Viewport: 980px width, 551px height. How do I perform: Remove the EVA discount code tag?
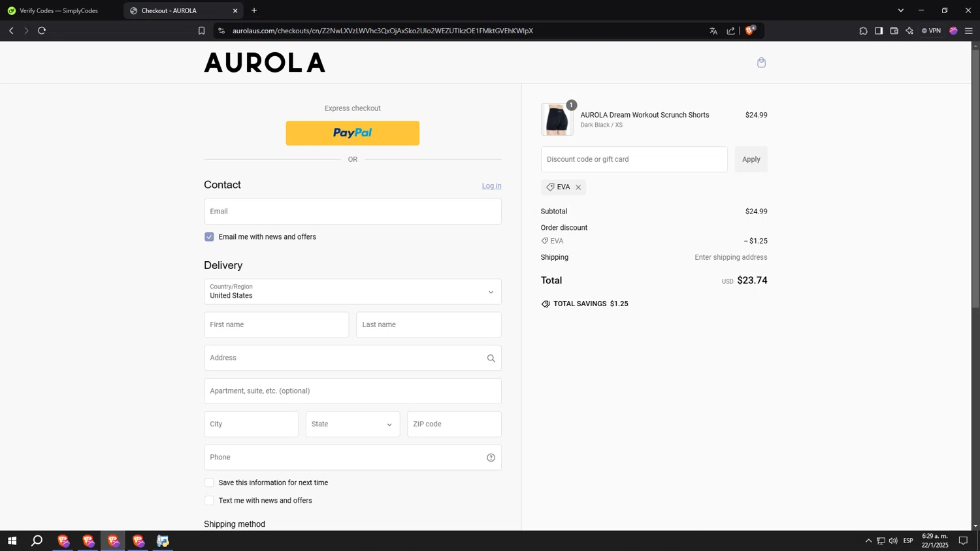578,187
